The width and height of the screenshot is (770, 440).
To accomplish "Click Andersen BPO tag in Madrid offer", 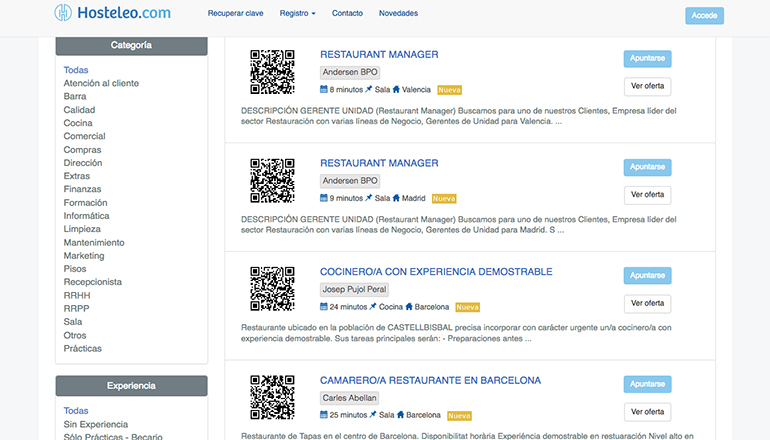I will pyautogui.click(x=350, y=181).
